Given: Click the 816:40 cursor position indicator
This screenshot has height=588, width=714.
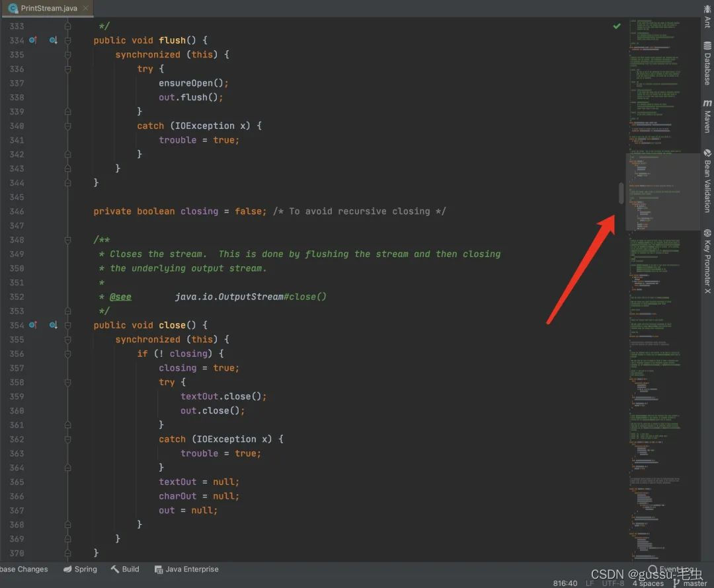Looking at the screenshot, I should coord(565,583).
